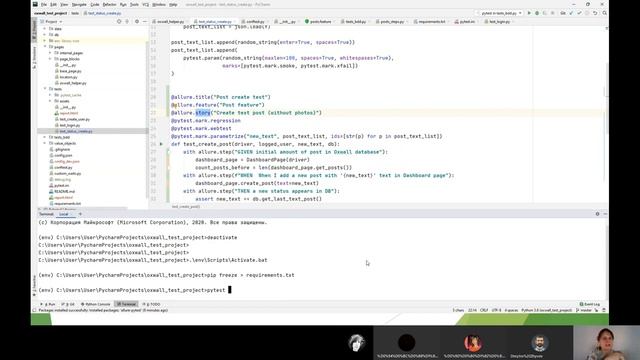Open Search Everywhere magnifier icon
This screenshot has width=640, height=360.
click(x=604, y=13)
